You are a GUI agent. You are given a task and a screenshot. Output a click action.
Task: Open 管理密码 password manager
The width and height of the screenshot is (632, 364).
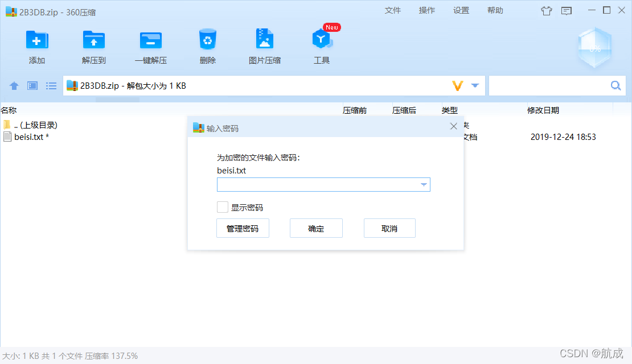243,227
